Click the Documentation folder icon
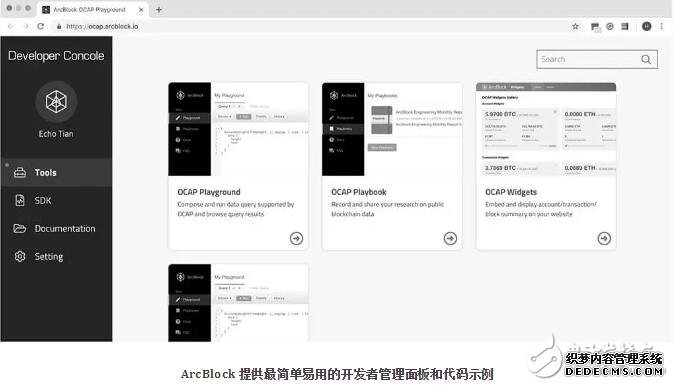674x386 pixels. pos(20,228)
